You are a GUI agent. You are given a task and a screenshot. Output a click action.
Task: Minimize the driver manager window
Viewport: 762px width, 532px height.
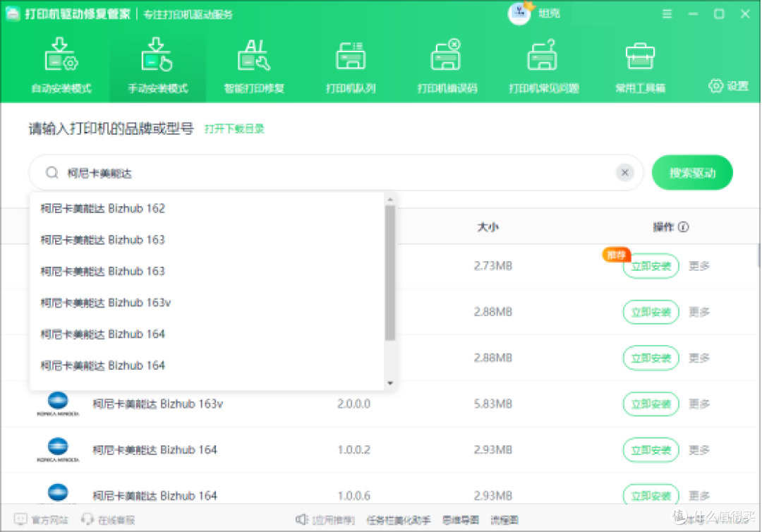(694, 14)
